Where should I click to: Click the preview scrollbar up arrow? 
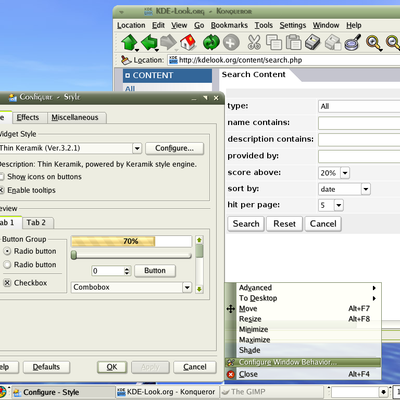pos(199,240)
